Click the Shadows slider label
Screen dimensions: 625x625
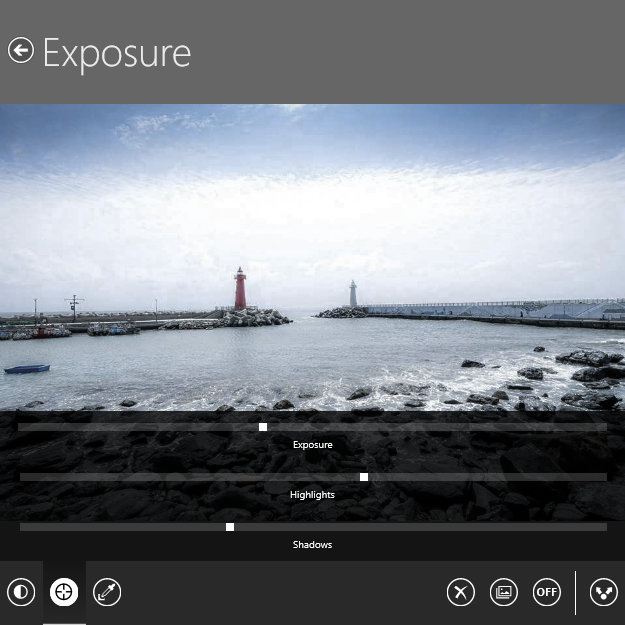(312, 545)
